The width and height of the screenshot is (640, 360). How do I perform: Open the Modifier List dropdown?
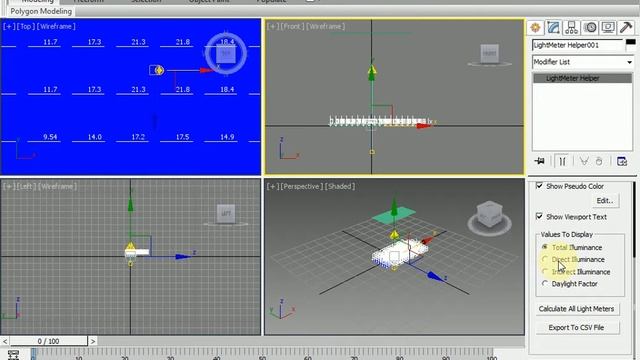[x=583, y=62]
